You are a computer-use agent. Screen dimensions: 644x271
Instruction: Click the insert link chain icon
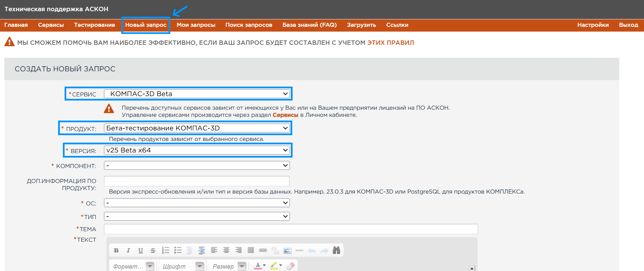263,250
